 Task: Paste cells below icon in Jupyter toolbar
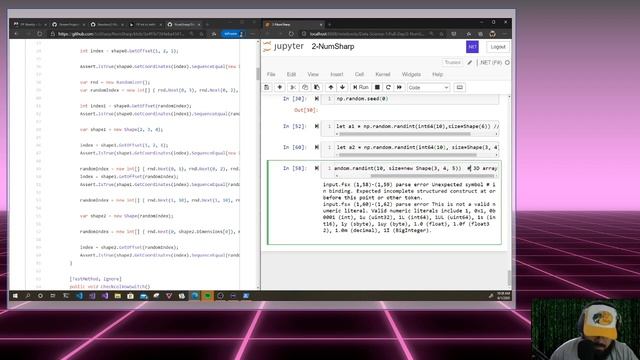click(317, 87)
